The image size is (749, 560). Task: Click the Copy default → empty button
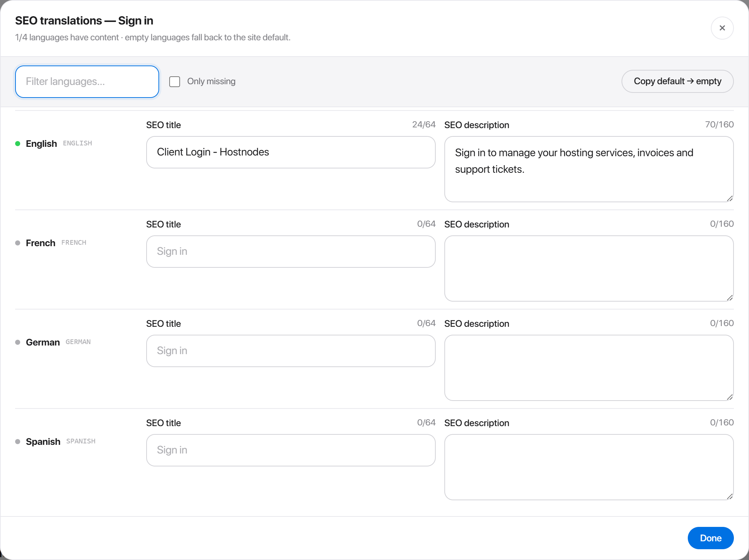(677, 81)
